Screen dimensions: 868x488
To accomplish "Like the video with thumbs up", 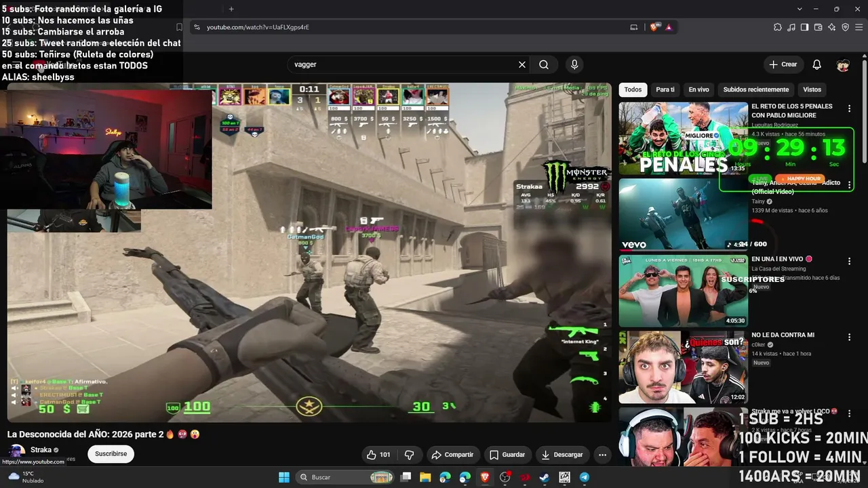I will tap(379, 455).
